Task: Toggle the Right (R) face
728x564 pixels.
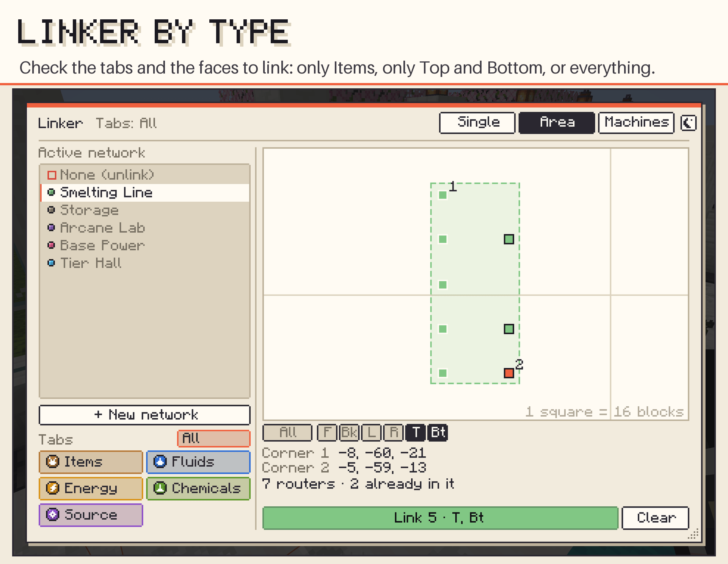Action: (393, 432)
